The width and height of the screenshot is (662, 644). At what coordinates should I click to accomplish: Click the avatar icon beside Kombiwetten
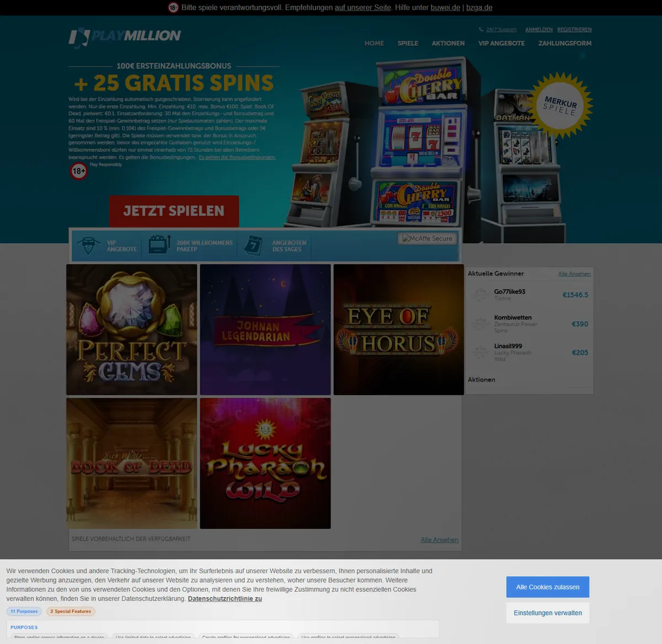tap(481, 324)
